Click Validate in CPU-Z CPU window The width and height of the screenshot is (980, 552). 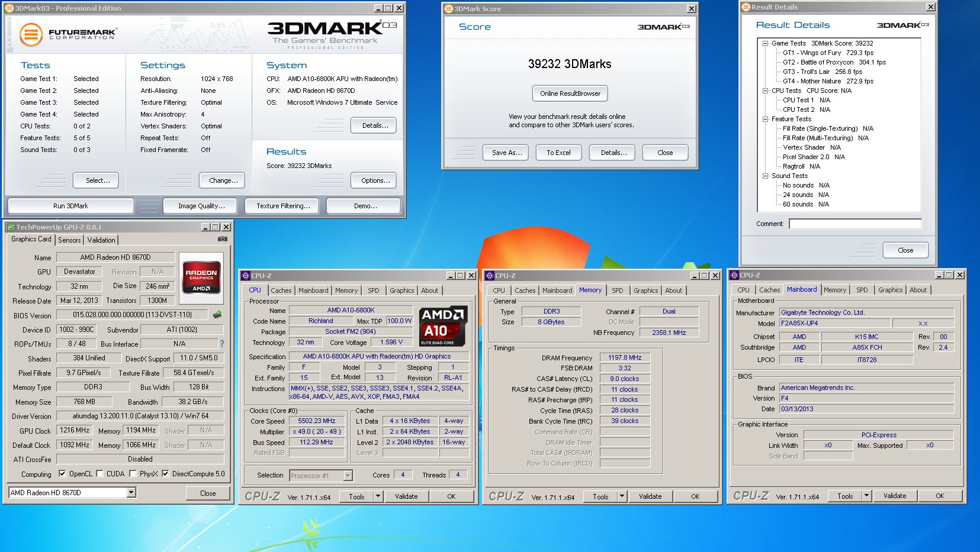(406, 496)
